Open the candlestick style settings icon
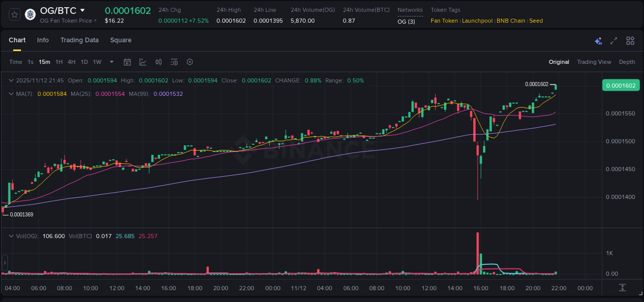Image resolution: width=644 pixels, height=302 pixels. pyautogui.click(x=158, y=61)
